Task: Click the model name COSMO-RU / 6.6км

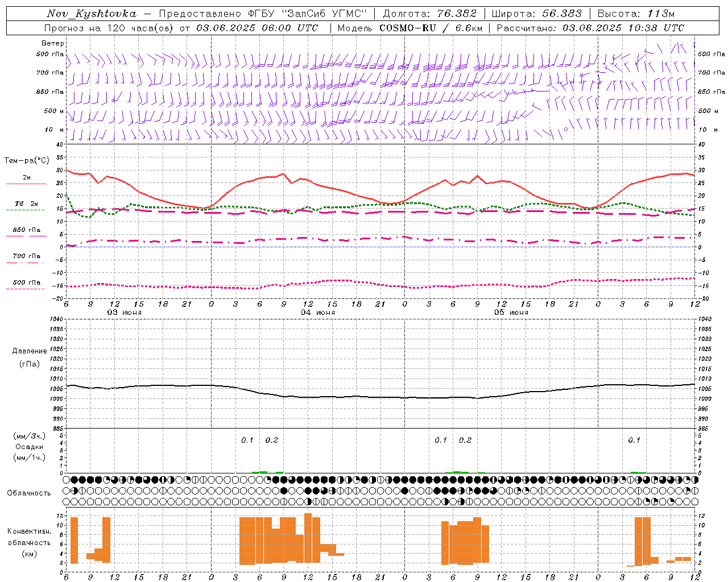Action: [x=431, y=28]
